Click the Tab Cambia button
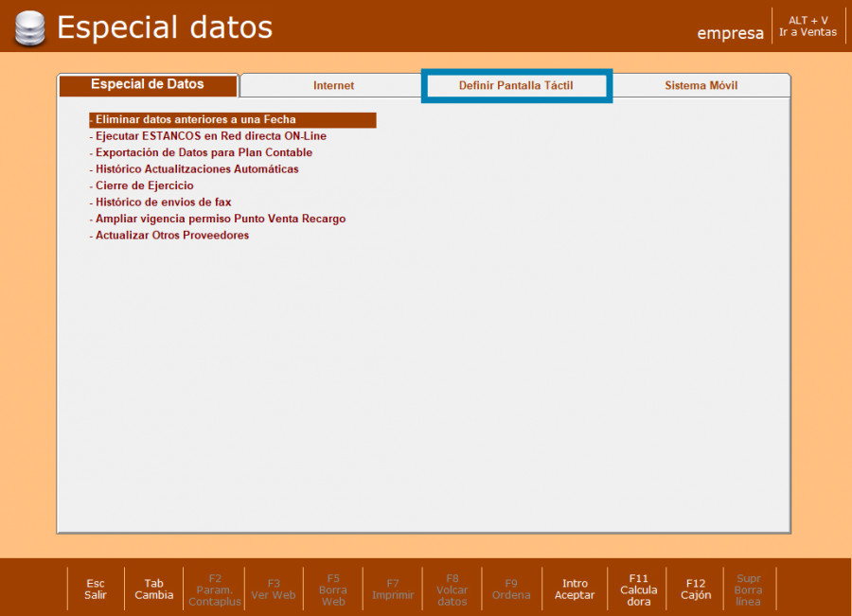 (153, 590)
